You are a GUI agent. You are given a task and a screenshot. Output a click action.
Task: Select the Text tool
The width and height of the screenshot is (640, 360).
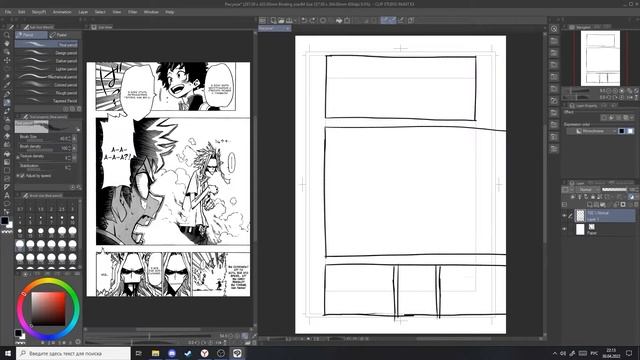coord(7,196)
